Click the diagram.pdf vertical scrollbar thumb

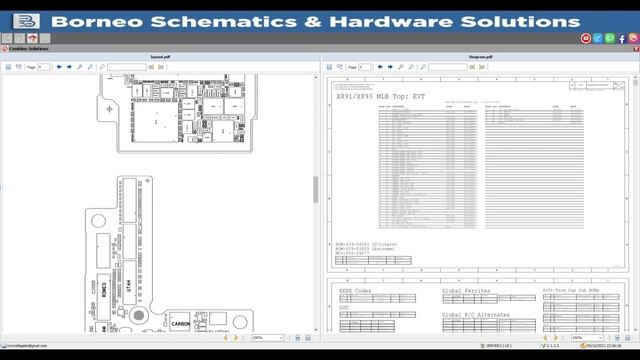click(x=636, y=82)
